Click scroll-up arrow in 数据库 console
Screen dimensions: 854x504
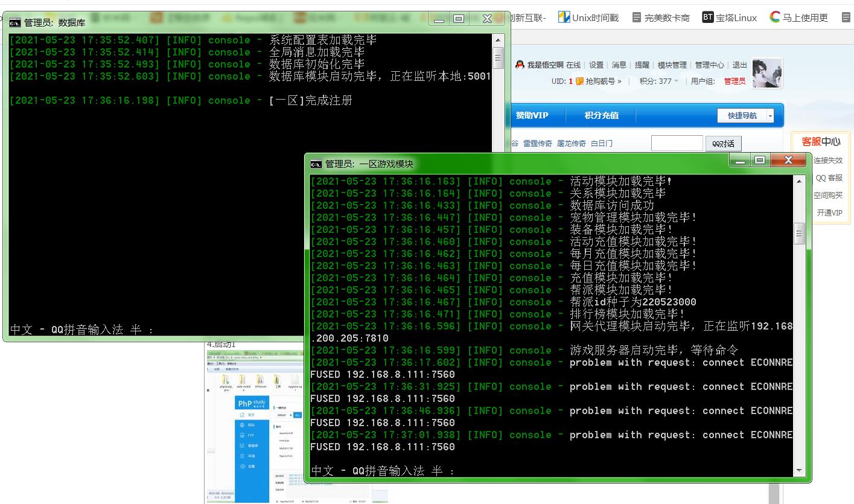[498, 40]
